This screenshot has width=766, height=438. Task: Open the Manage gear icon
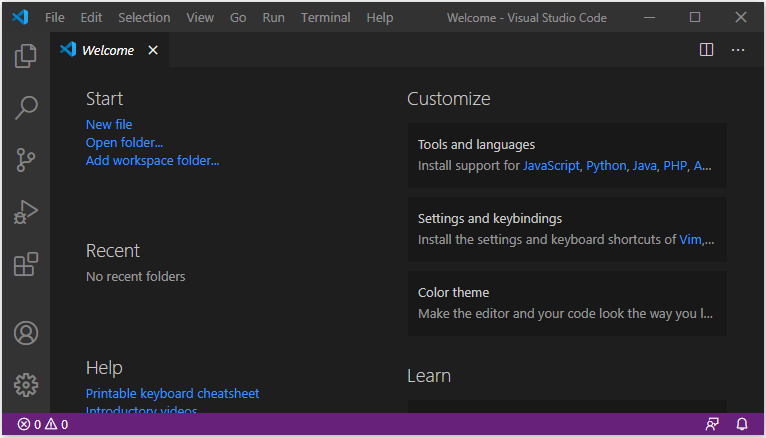[25, 385]
